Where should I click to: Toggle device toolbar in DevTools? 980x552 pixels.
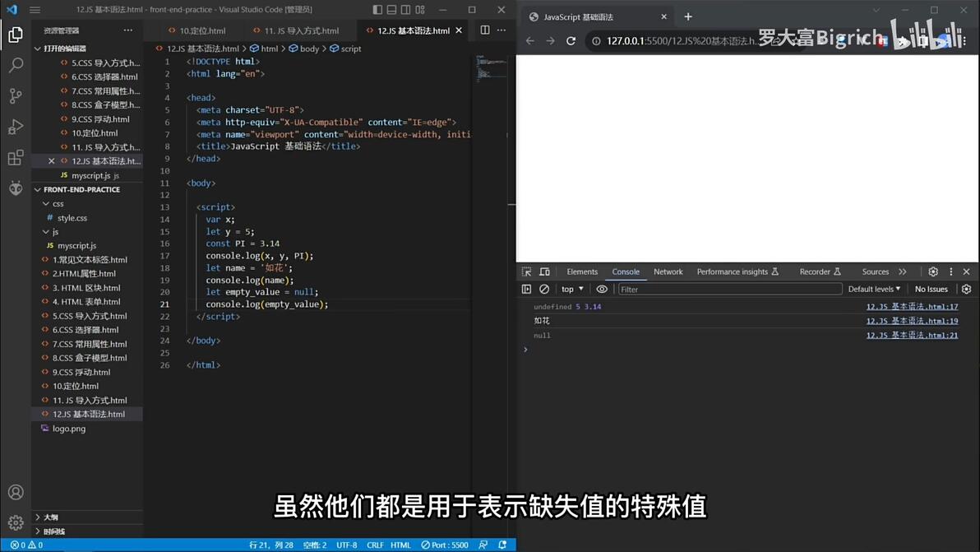point(545,272)
